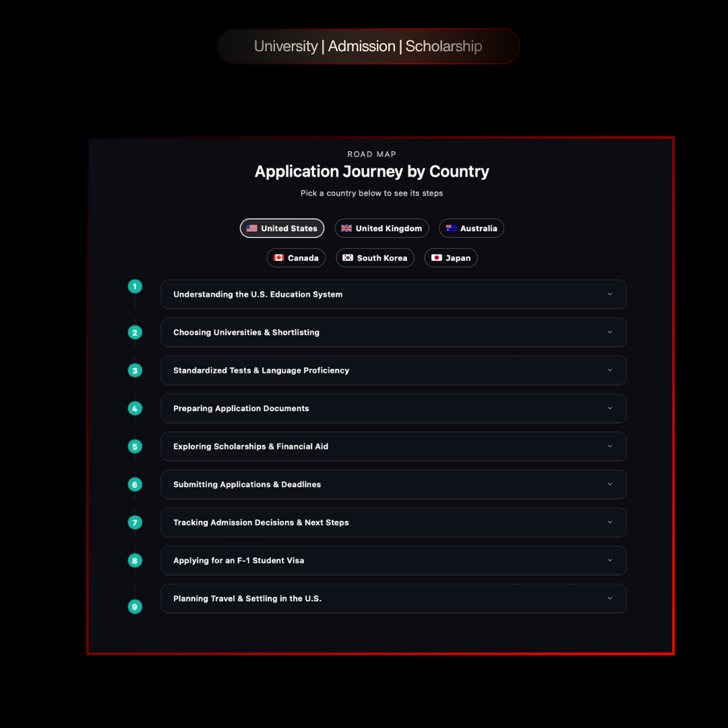Click the teal step 5 badge

[x=135, y=446]
